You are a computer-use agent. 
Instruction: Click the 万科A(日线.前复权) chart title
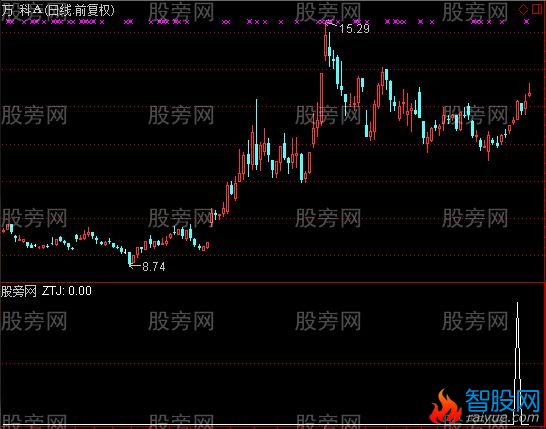click(x=58, y=10)
